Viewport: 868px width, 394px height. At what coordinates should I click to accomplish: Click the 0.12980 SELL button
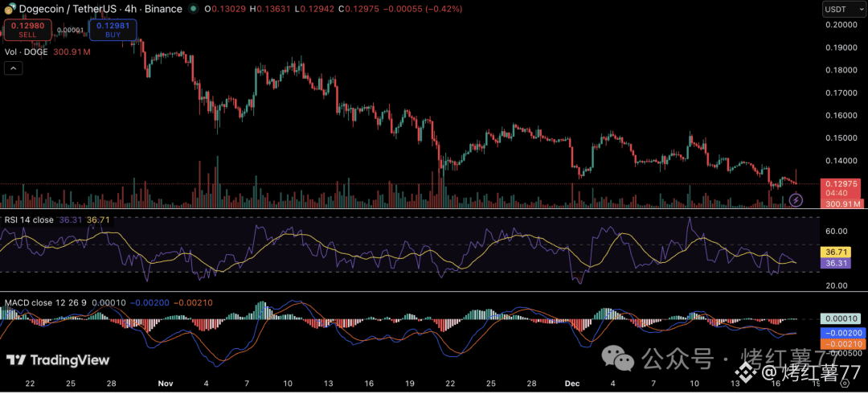click(27, 30)
